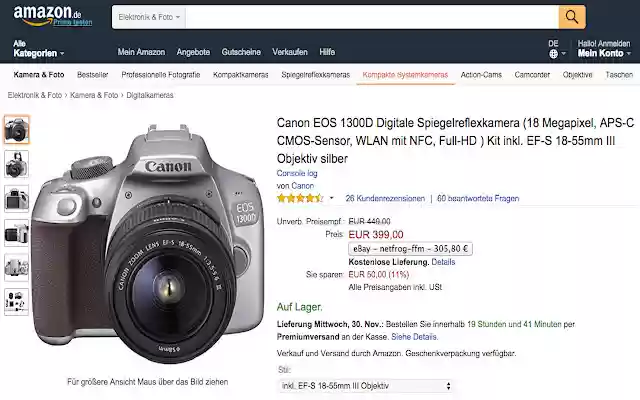Select the Kompakte Systemkameras tab
The image size is (640, 400).
(x=405, y=75)
